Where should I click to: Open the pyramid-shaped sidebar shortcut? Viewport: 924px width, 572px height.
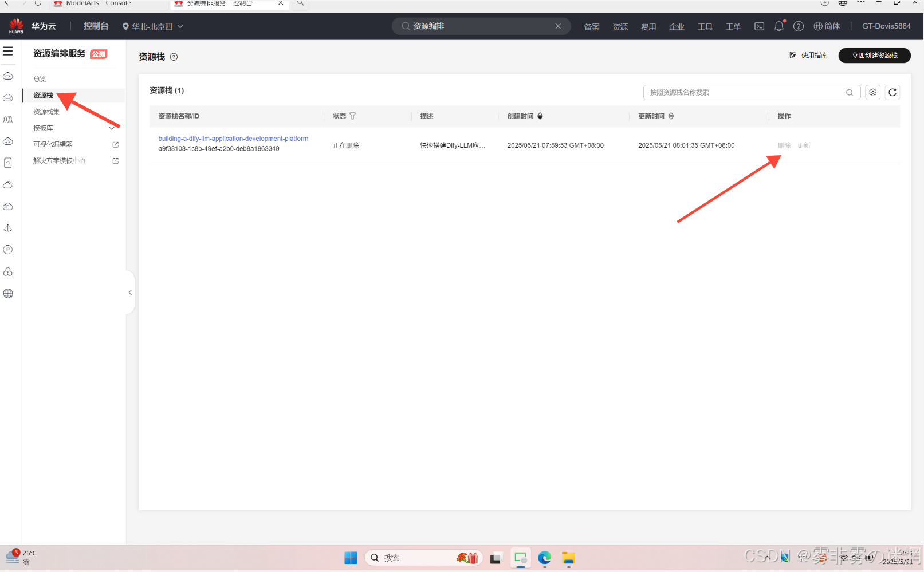pyautogui.click(x=8, y=228)
